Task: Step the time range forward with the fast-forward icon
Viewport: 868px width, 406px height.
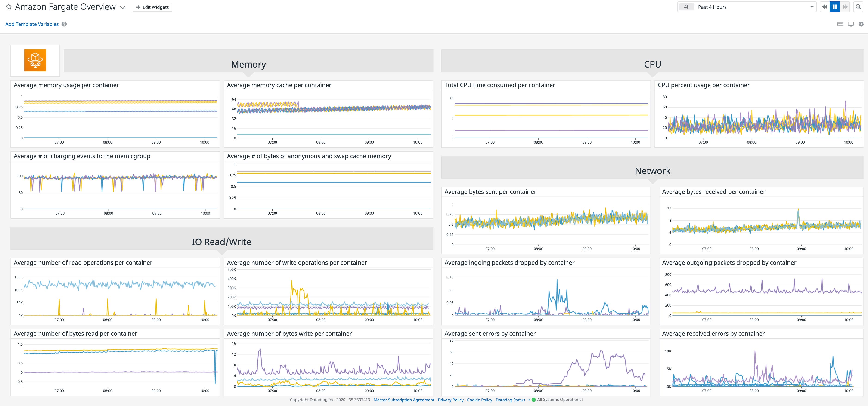Action: [845, 7]
